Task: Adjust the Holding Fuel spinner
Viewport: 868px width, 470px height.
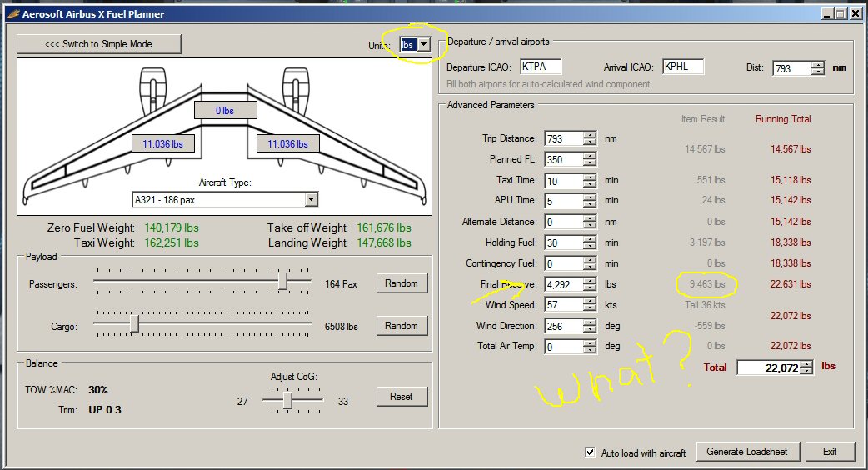Action: coord(590,242)
